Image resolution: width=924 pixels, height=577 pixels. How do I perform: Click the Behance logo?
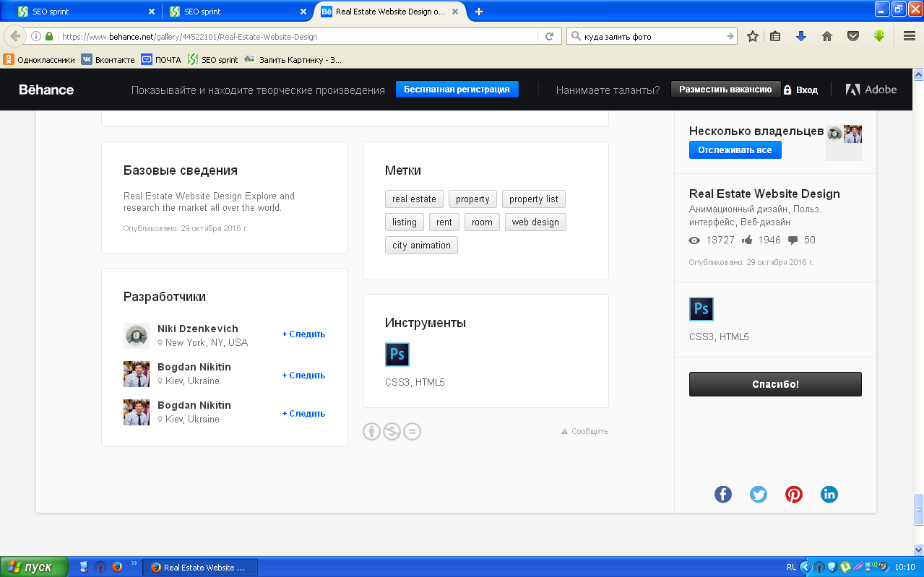point(46,90)
